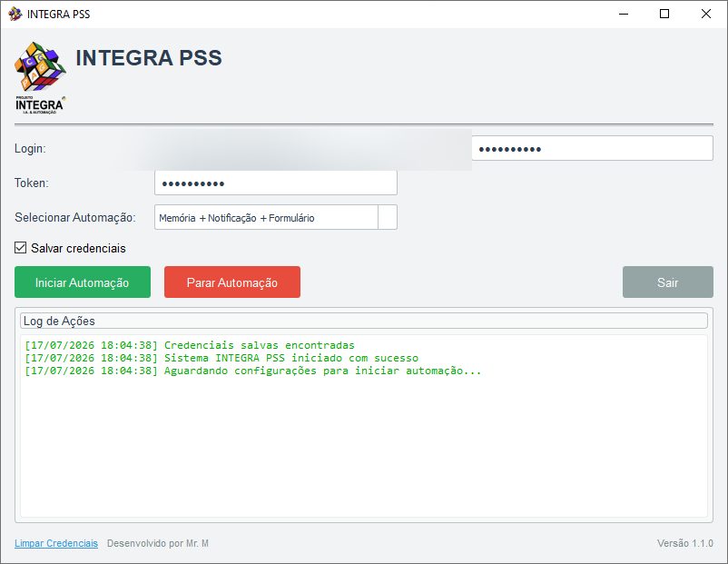Click the "Selecionar Automação:" label
The image size is (728, 564).
pyautogui.click(x=75, y=217)
